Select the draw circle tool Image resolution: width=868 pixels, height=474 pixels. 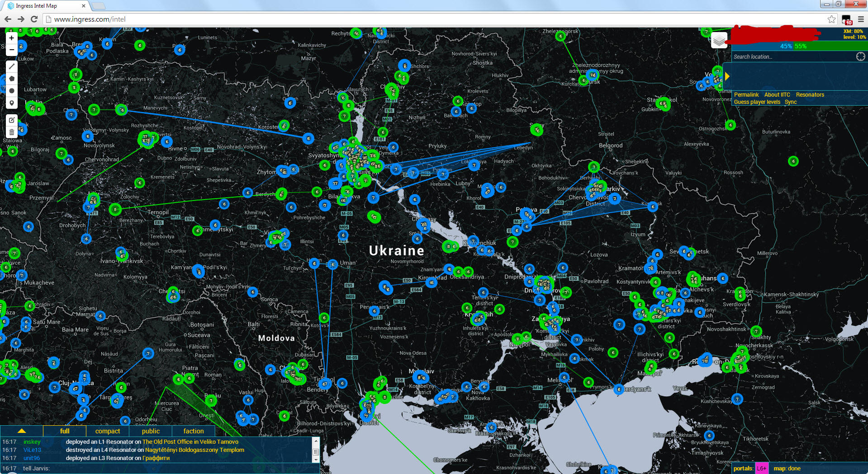point(12,91)
